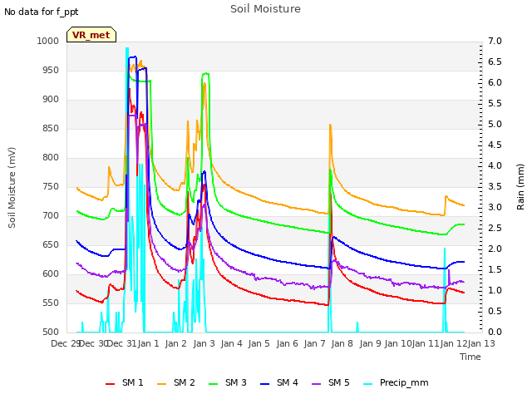Click the 650 left axis tick label
532x399 pixels.
pyautogui.click(x=51, y=244)
